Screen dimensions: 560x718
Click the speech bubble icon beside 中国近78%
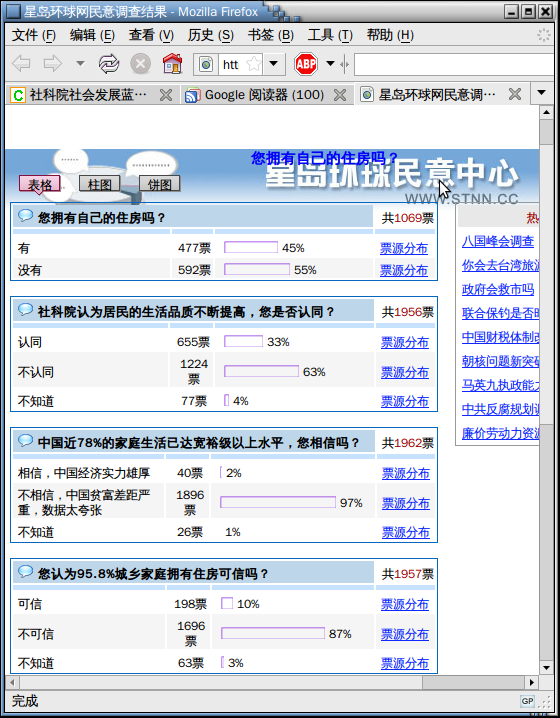[26, 441]
